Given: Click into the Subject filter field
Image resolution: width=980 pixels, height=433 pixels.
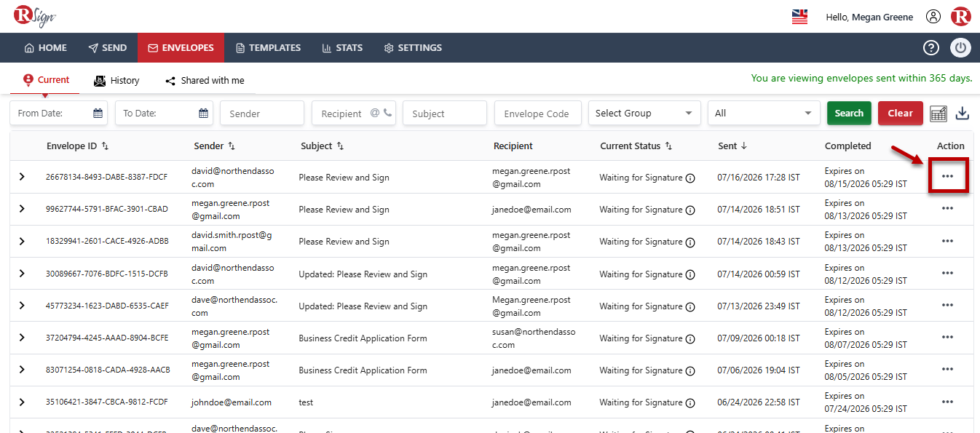Looking at the screenshot, I should pyautogui.click(x=445, y=114).
